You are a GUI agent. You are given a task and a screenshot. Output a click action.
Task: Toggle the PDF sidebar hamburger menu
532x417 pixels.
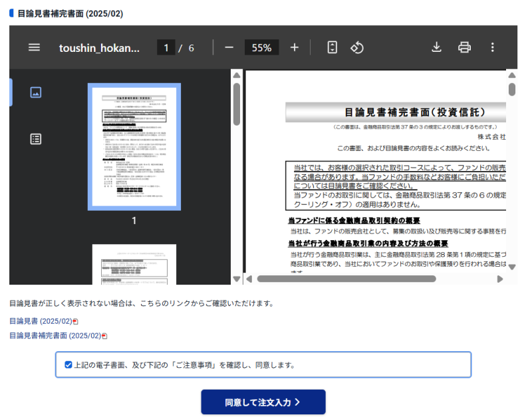(34, 47)
